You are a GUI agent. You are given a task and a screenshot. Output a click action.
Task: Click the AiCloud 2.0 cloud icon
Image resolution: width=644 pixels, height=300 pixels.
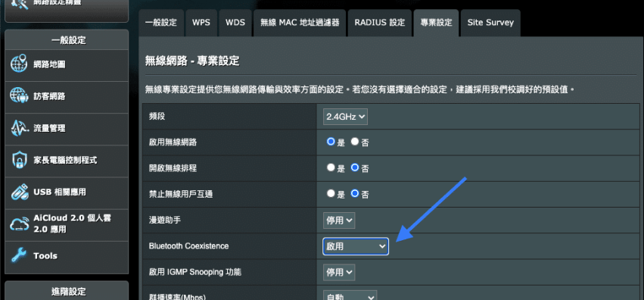pos(19,223)
